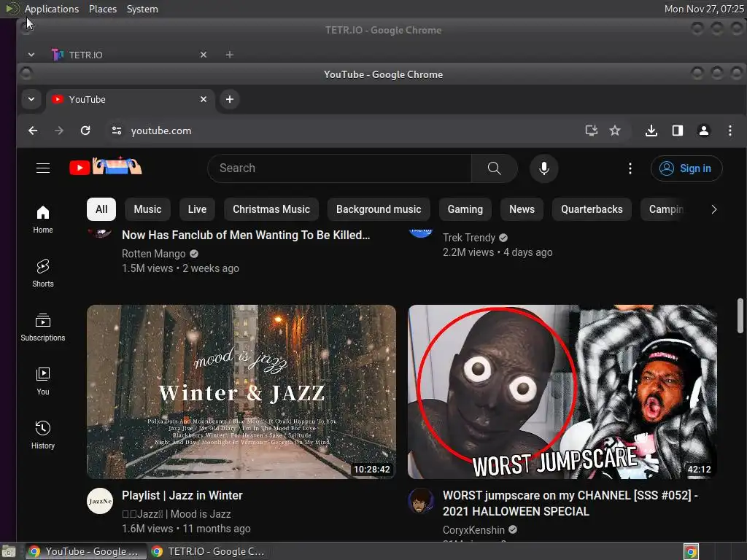This screenshot has width=747, height=560.
Task: Open Chrome downloads icon
Action: (651, 131)
